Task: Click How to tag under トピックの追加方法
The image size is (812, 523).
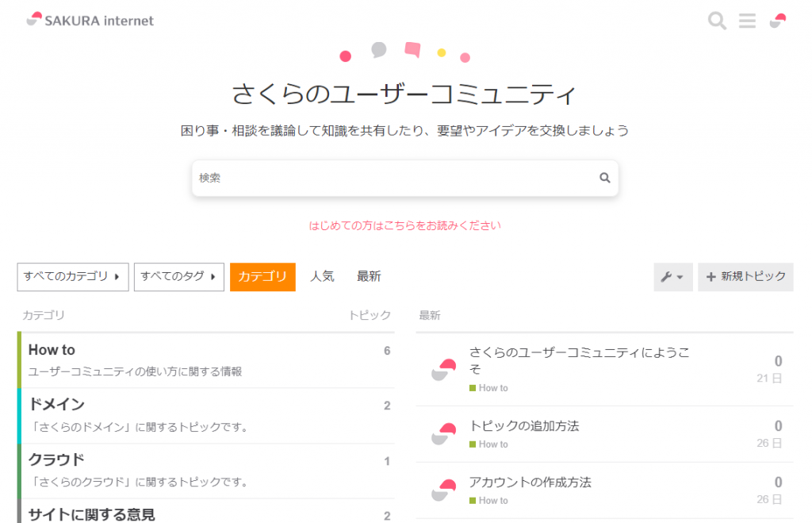Action: [492, 444]
